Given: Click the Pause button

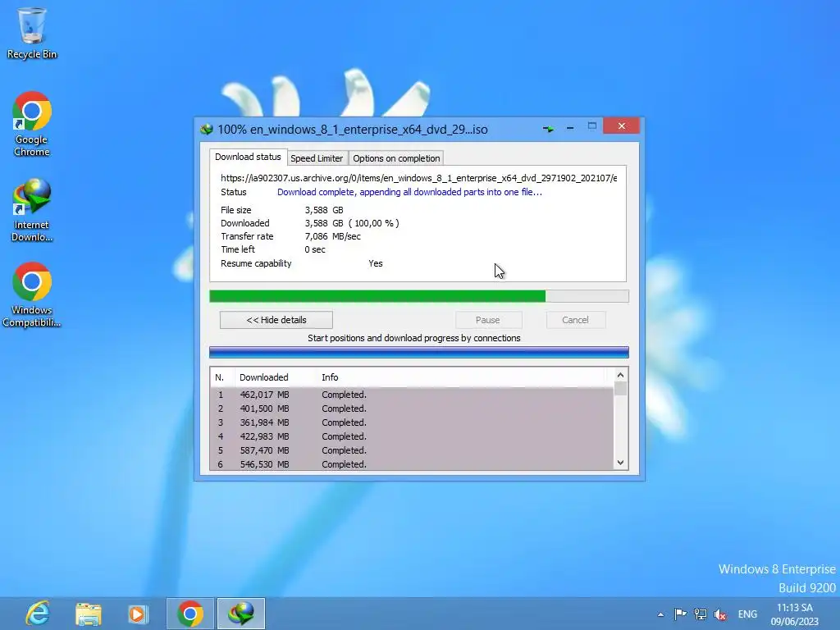Looking at the screenshot, I should 488,320.
